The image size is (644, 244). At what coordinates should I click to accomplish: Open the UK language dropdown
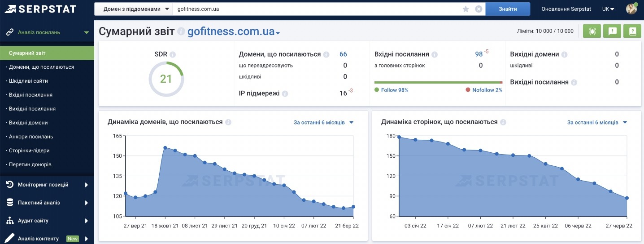608,9
